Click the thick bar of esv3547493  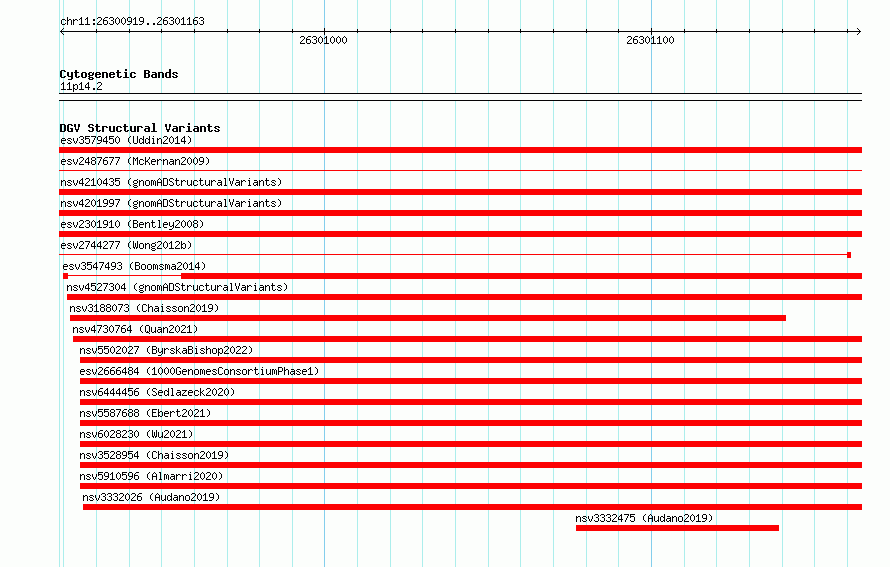click(x=522, y=276)
